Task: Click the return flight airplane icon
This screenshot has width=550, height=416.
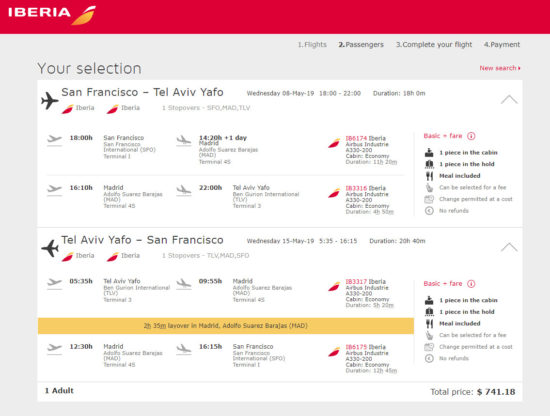Action: click(x=49, y=248)
